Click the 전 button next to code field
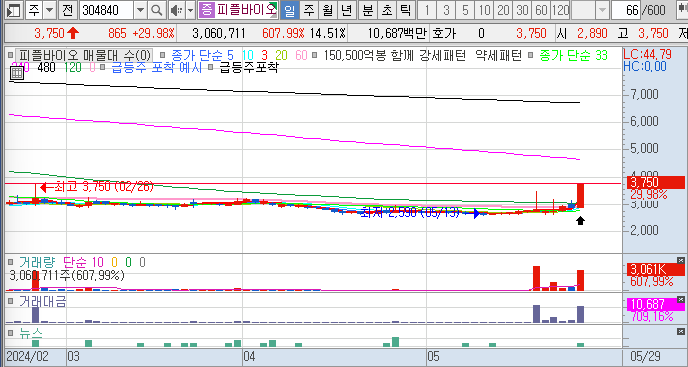The width and height of the screenshot is (688, 367). pyautogui.click(x=68, y=10)
